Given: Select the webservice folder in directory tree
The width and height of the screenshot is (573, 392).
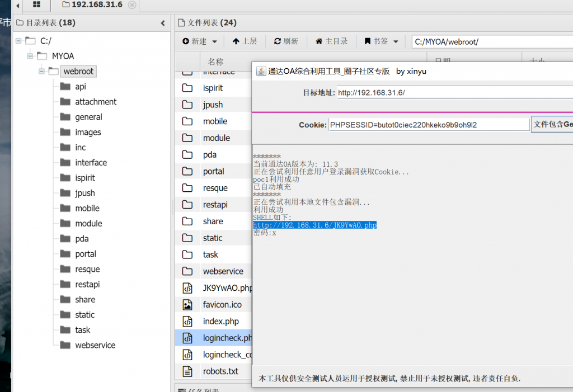Looking at the screenshot, I should (x=95, y=345).
